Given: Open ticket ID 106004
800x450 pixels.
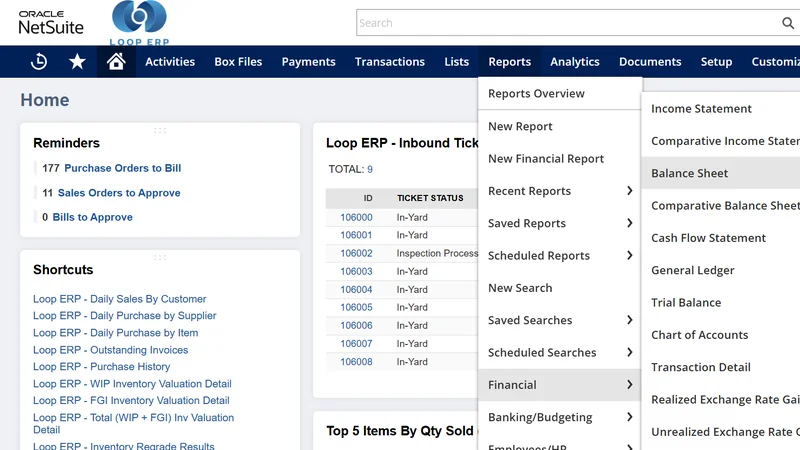Looking at the screenshot, I should point(356,289).
